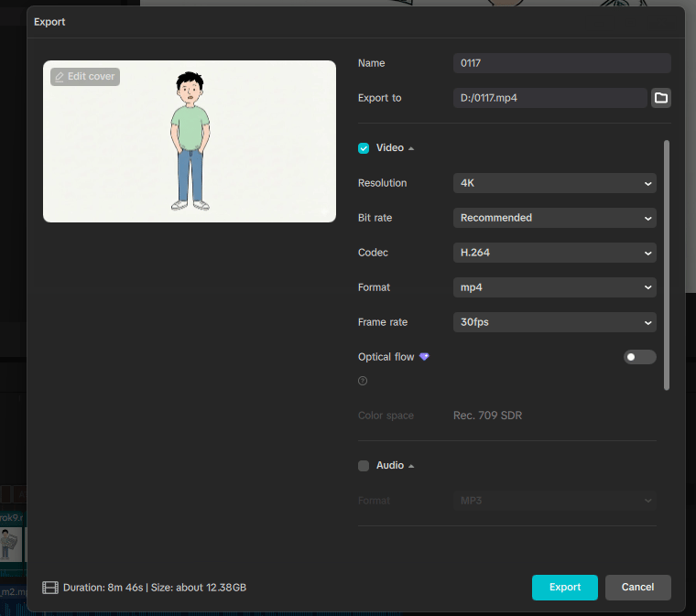The width and height of the screenshot is (696, 616).
Task: Click the export settings vertical scrollbar
Action: [667, 265]
